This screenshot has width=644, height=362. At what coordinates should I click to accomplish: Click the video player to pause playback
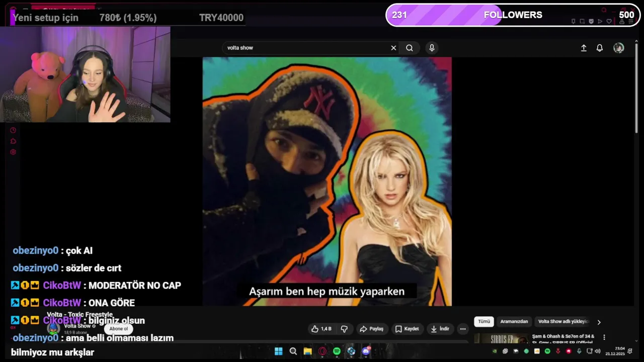[x=327, y=181]
